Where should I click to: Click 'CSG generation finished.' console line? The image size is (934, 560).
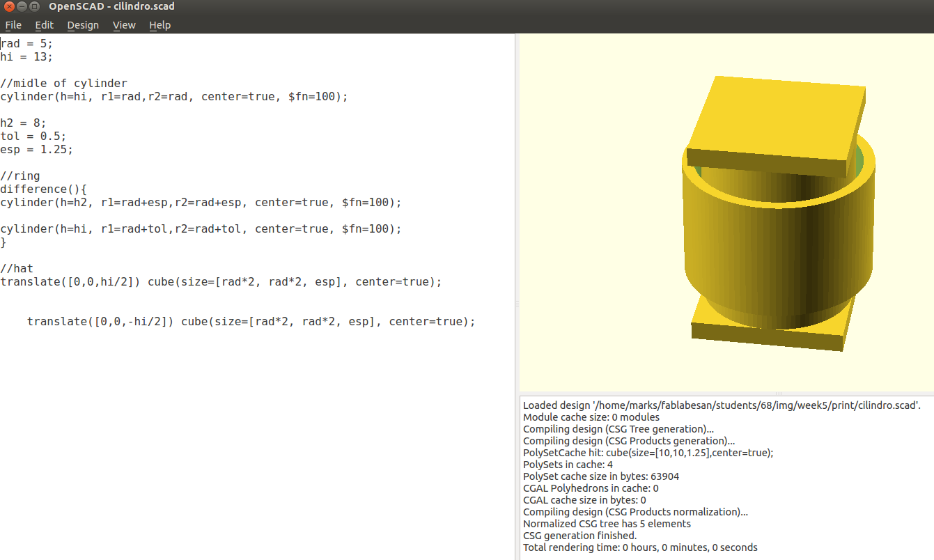(579, 536)
